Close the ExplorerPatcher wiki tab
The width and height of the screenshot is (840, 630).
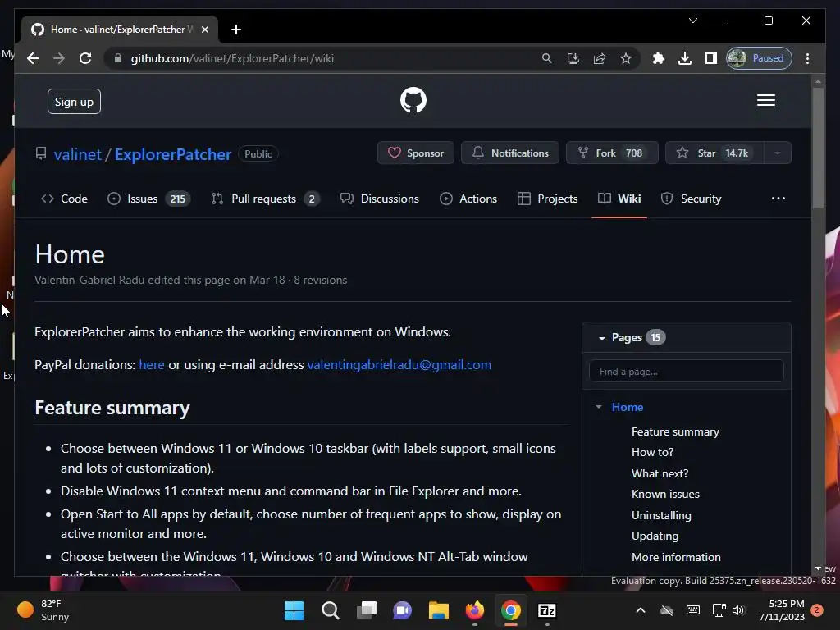click(204, 30)
